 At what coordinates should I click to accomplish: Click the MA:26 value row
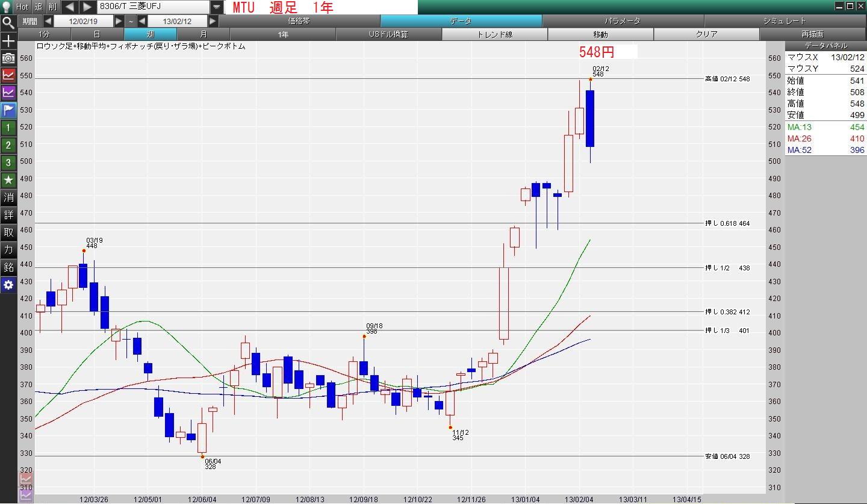826,138
